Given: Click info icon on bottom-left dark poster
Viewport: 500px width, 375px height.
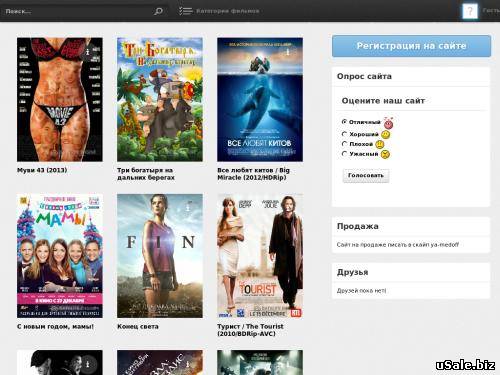Looking at the screenshot, I should point(88,364).
